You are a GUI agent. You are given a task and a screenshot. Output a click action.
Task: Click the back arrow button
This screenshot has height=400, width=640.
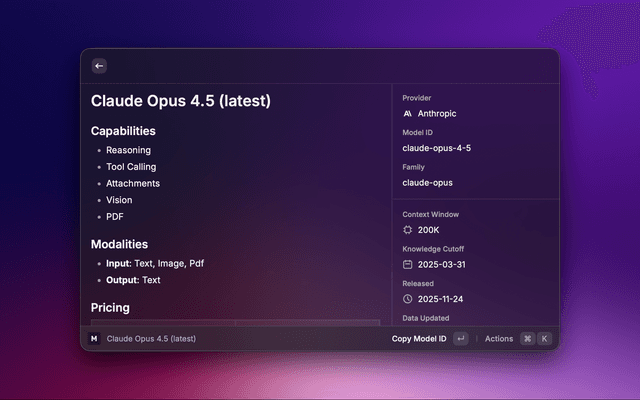pos(99,66)
